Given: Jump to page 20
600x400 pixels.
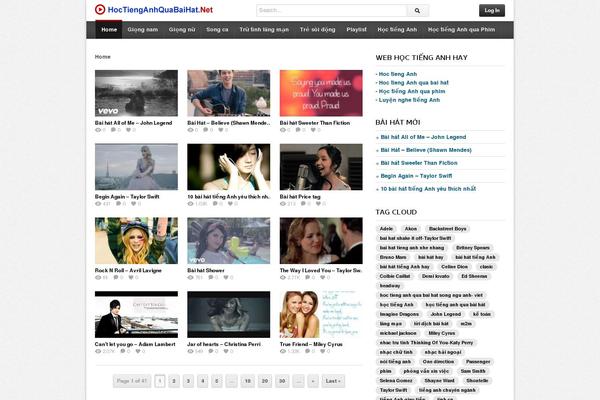Looking at the screenshot, I should coord(264,381).
